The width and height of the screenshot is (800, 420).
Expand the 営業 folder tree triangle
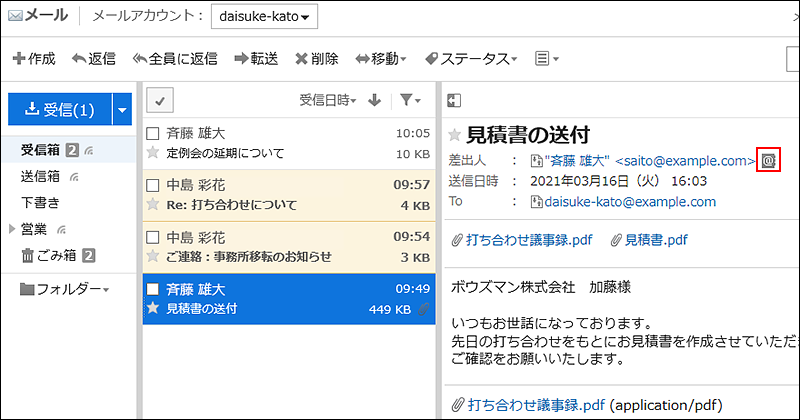pos(12,229)
